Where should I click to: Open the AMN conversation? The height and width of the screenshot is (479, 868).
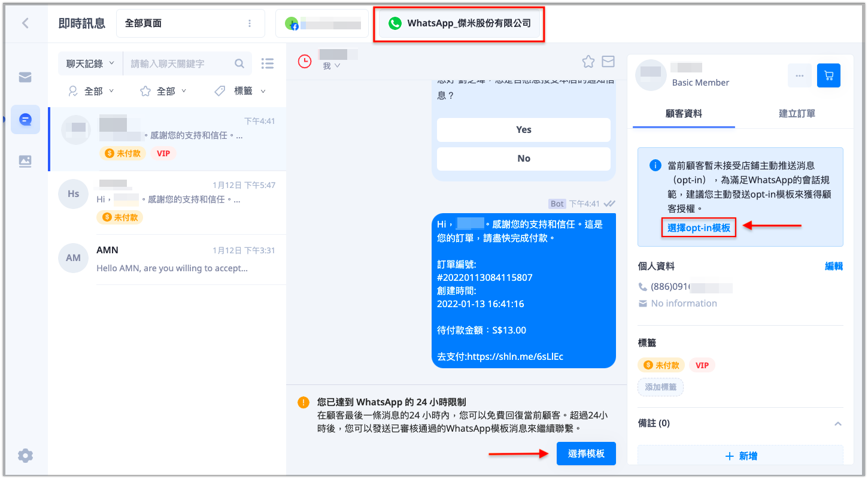pos(167,259)
